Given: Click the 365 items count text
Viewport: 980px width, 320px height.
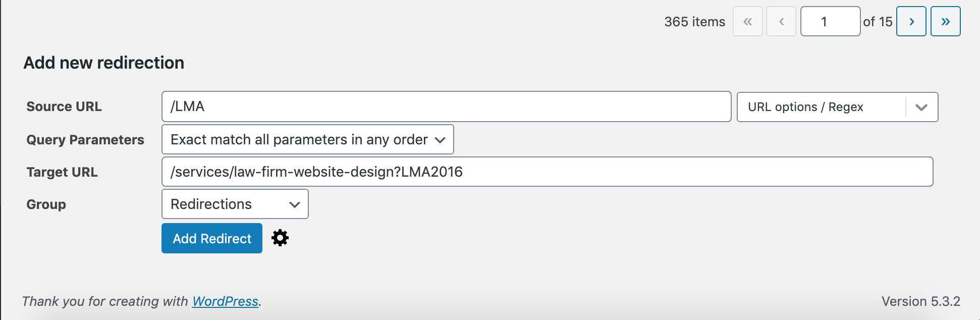Looking at the screenshot, I should 695,22.
